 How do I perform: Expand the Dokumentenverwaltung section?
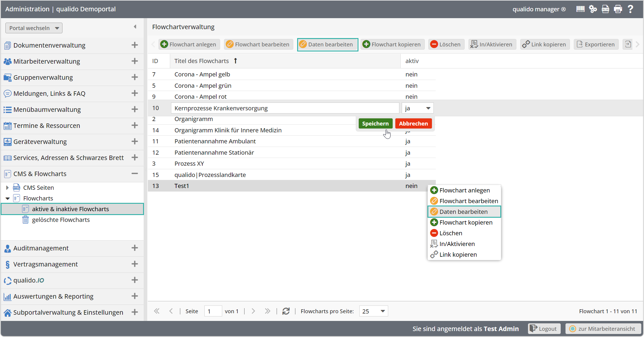point(135,45)
